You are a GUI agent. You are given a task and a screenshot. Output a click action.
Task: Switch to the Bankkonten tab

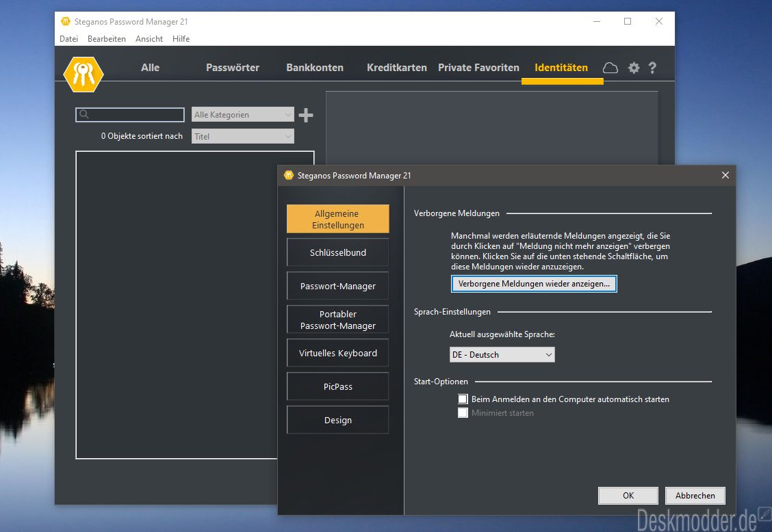coord(315,68)
